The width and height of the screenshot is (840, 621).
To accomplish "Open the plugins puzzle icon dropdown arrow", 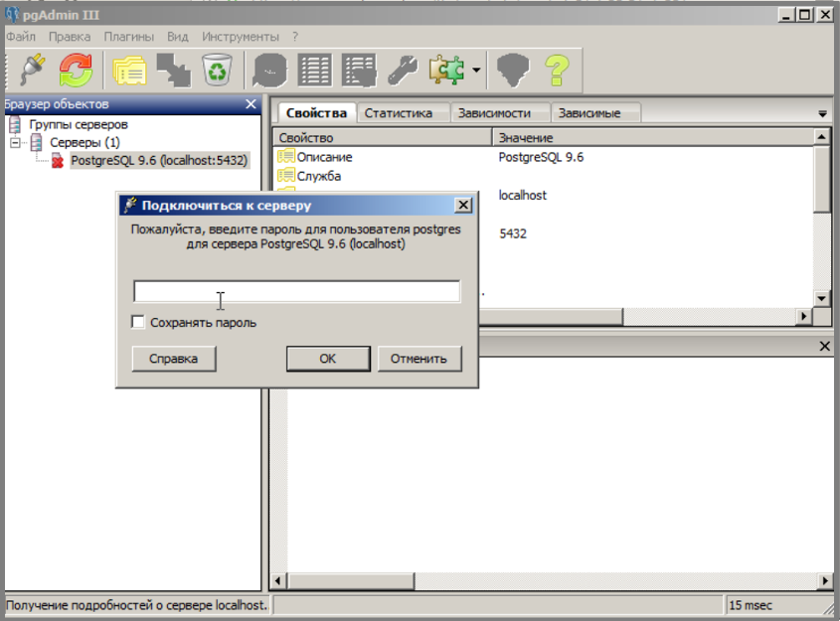I will click(x=476, y=71).
